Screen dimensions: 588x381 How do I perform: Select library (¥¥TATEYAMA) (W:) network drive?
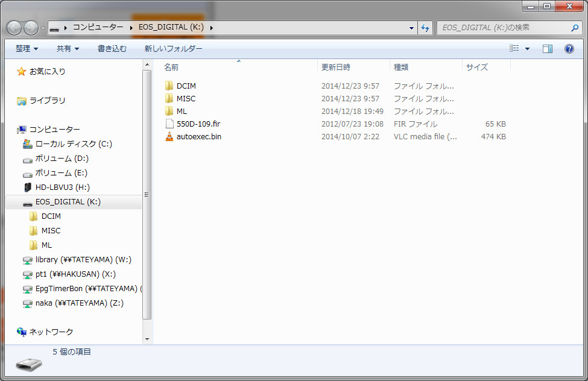click(83, 259)
